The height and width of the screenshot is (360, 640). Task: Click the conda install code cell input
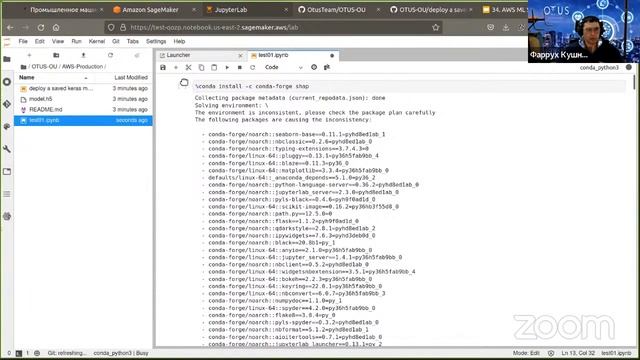[x=409, y=87]
